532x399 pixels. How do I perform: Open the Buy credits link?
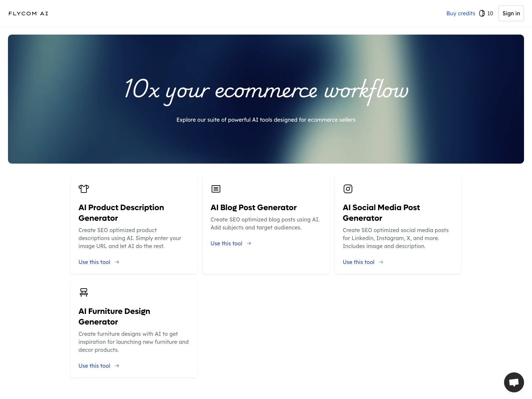461,13
